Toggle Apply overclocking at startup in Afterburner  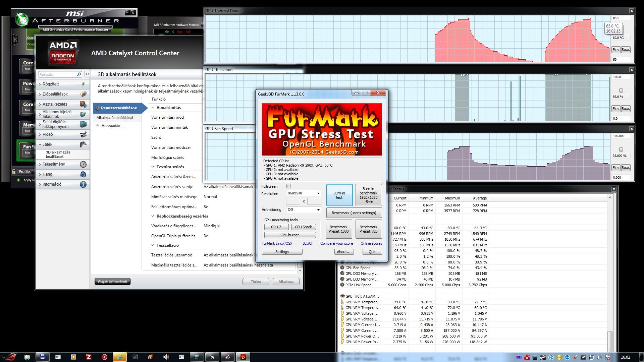click(19, 180)
